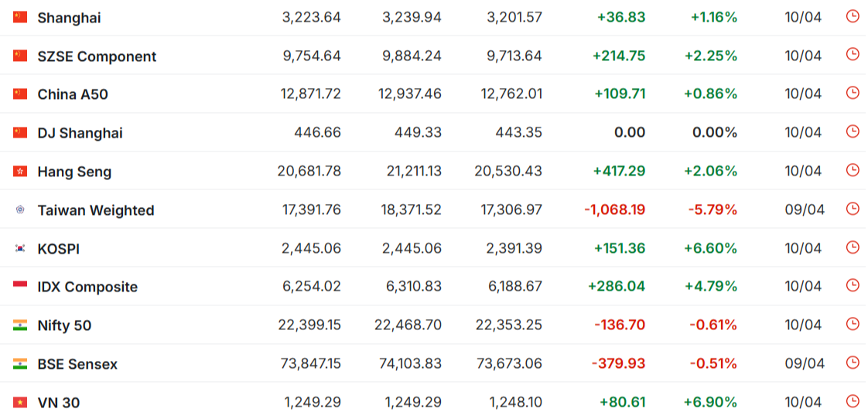This screenshot has height=419, width=868.
Task: Click the Nifty 50 last price 22,399.15
Action: (309, 325)
